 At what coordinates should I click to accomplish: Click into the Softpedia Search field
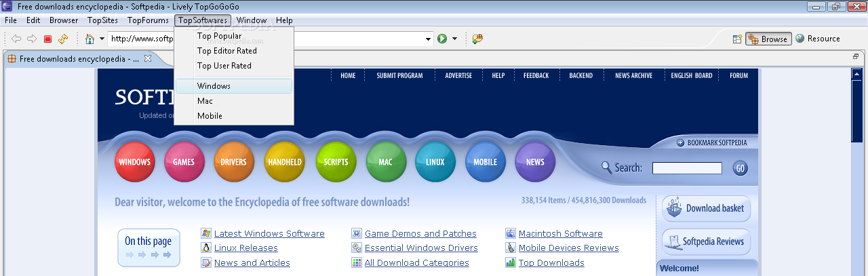coord(687,167)
